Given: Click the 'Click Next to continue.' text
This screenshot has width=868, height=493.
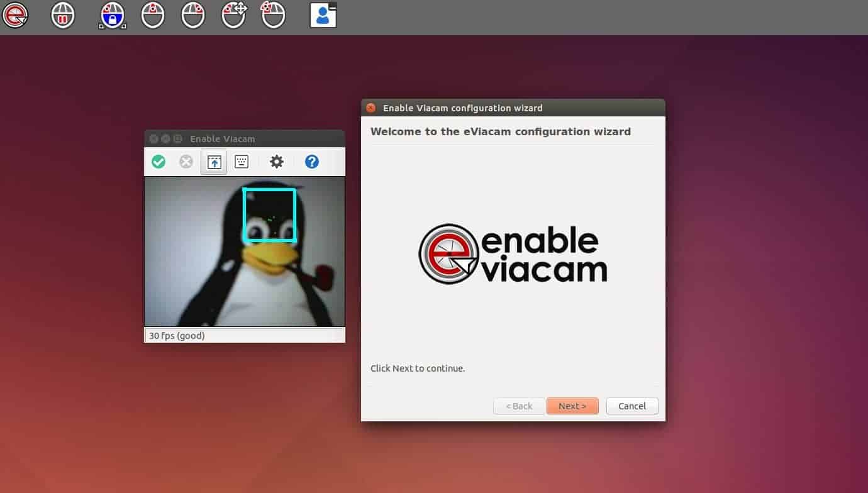Looking at the screenshot, I should point(418,368).
